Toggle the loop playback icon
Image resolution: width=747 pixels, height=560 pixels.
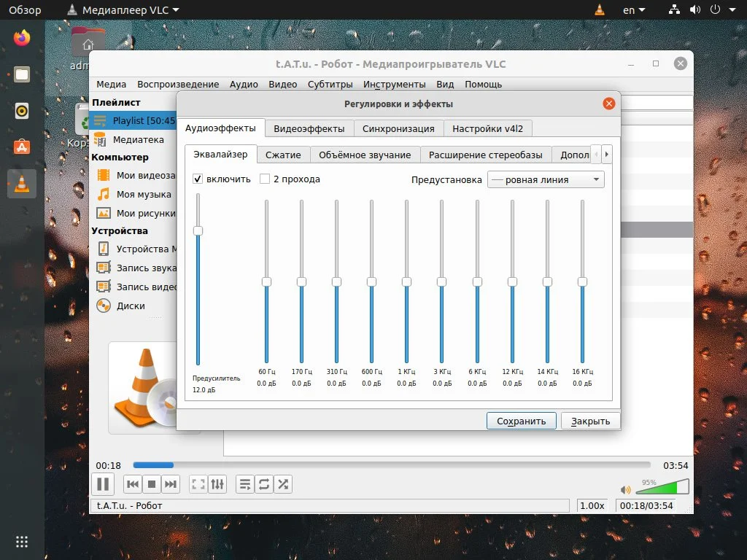pos(264,483)
